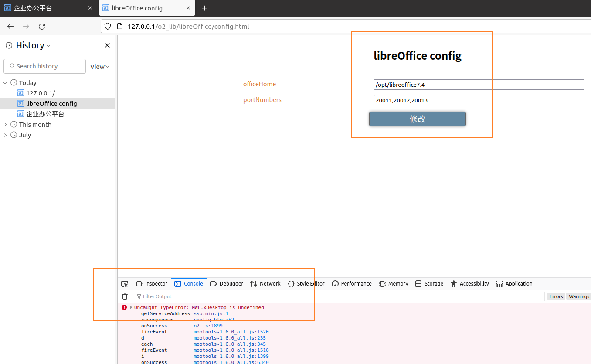Open a new browser tab
This screenshot has height=364, width=591.
coord(204,8)
